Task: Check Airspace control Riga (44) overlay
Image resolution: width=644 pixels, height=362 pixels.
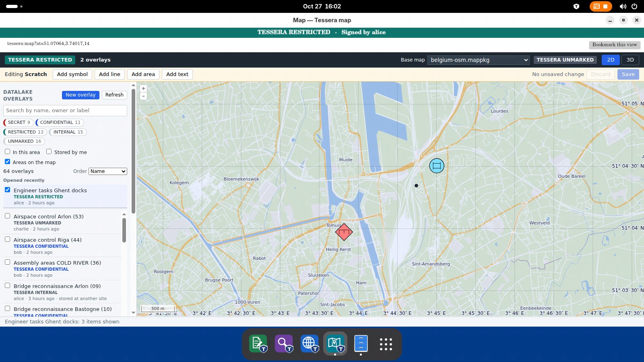Action: (x=7, y=239)
